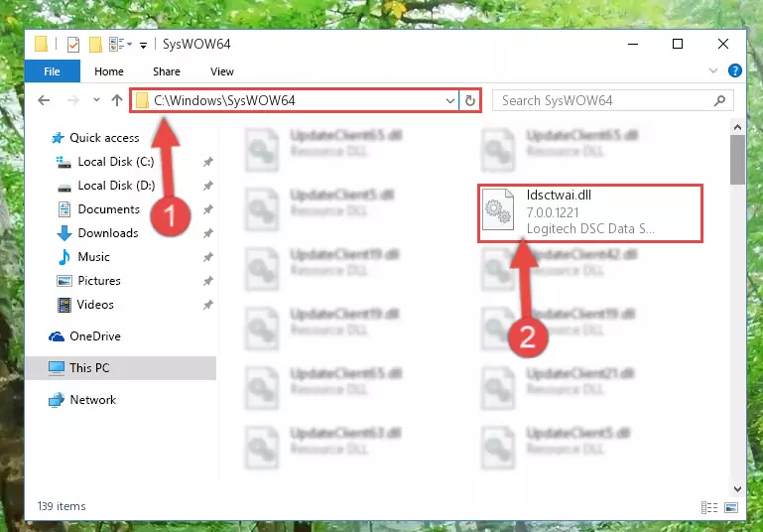Open the address bar history dropdown

[x=450, y=101]
